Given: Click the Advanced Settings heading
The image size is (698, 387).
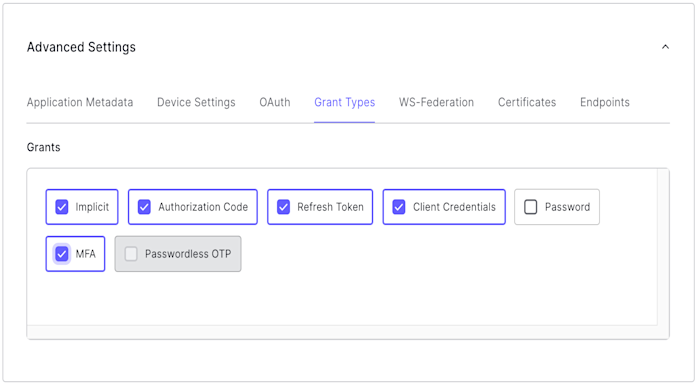Looking at the screenshot, I should click(81, 47).
